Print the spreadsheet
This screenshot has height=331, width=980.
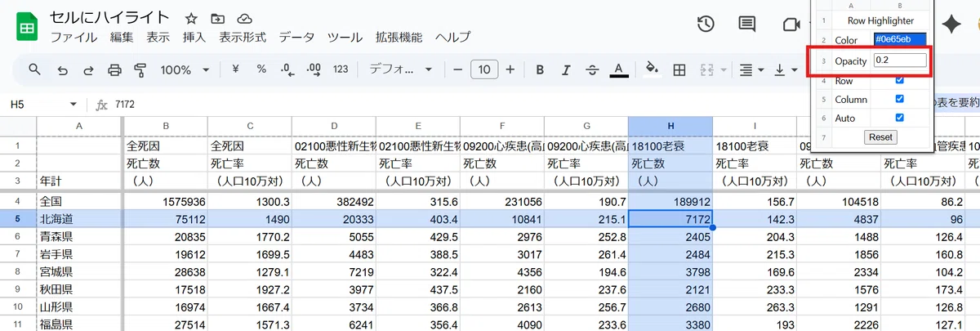pos(114,69)
